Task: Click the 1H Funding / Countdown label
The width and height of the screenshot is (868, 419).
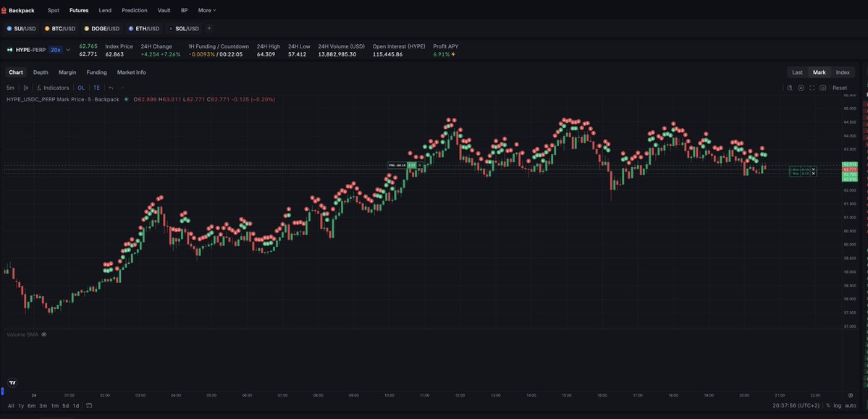Action: pos(219,46)
